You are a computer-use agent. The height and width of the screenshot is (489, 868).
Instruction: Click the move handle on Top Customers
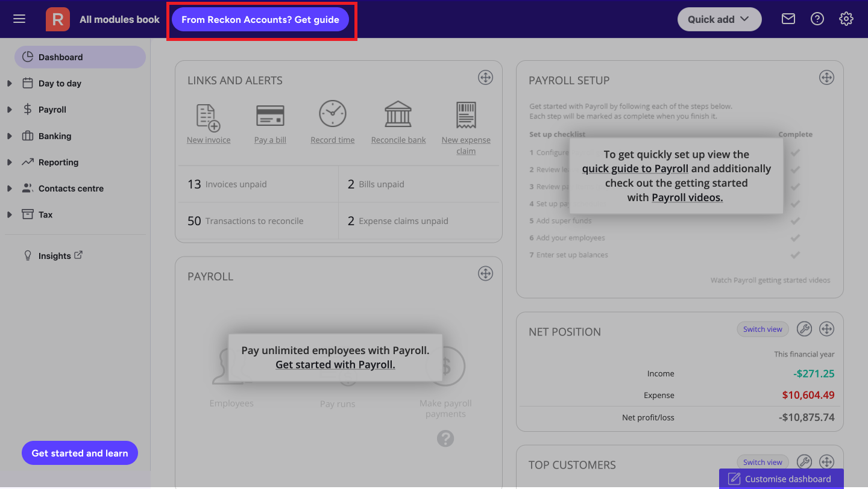point(826,462)
